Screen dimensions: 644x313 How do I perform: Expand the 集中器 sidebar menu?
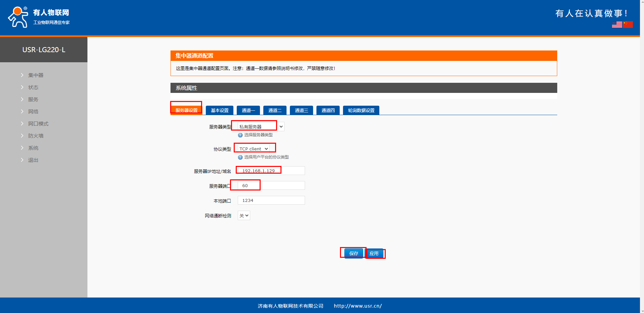tap(36, 75)
